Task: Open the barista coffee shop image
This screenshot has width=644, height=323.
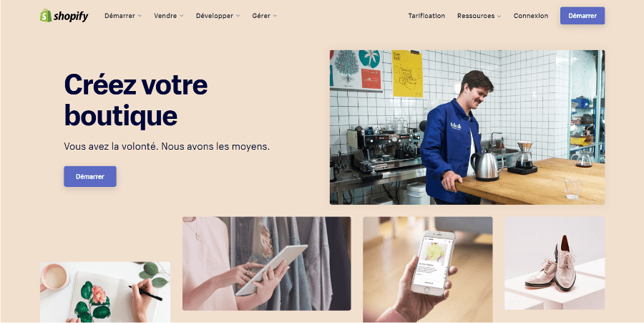Action: click(x=467, y=127)
